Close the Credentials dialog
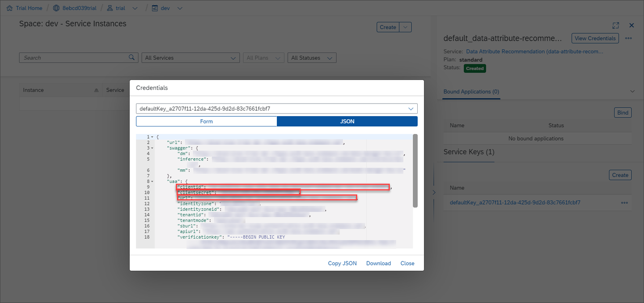The height and width of the screenshot is (303, 644). [x=407, y=263]
